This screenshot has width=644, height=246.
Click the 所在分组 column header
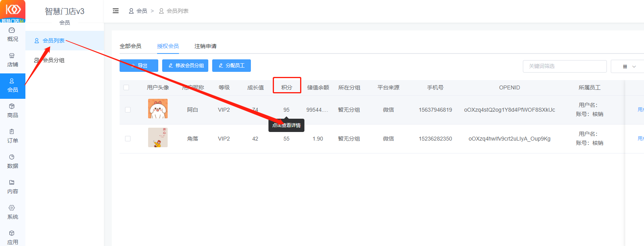click(349, 87)
